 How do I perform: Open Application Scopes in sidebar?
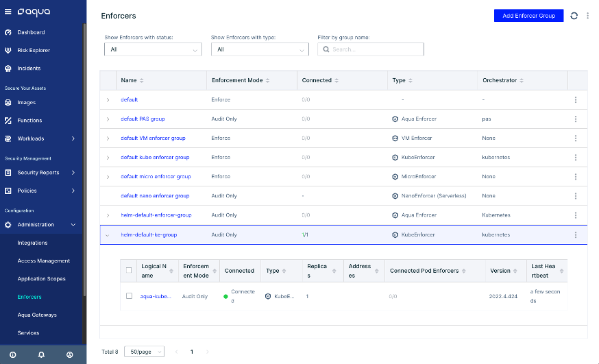tap(41, 279)
